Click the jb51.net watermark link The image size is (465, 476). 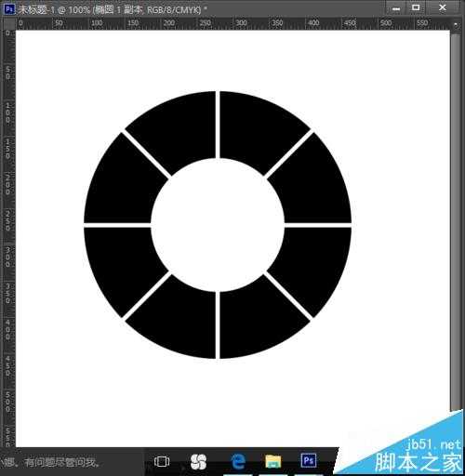(x=434, y=445)
